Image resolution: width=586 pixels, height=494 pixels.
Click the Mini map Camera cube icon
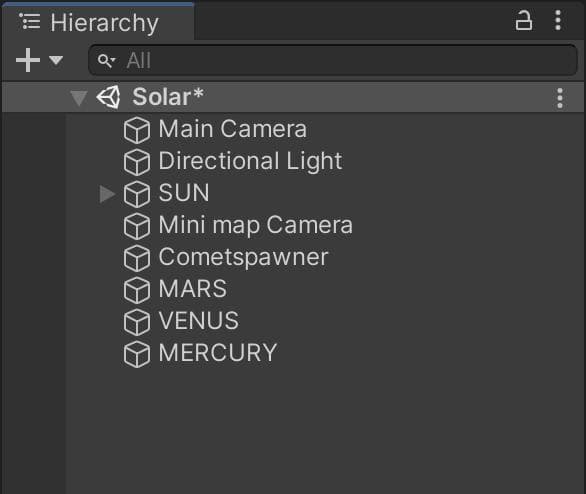(137, 226)
